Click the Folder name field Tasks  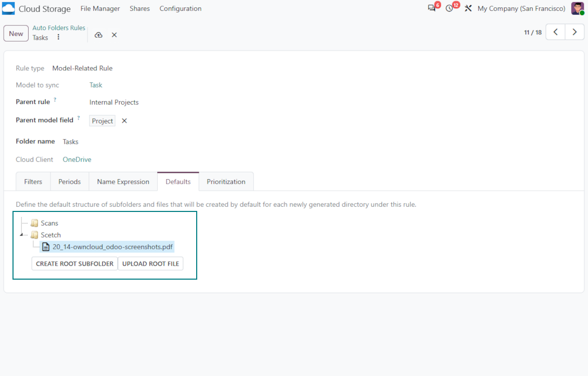(x=70, y=142)
